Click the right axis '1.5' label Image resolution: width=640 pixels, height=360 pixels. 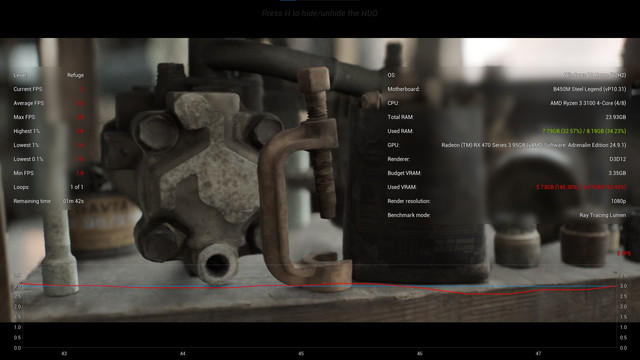pyautogui.click(x=623, y=317)
